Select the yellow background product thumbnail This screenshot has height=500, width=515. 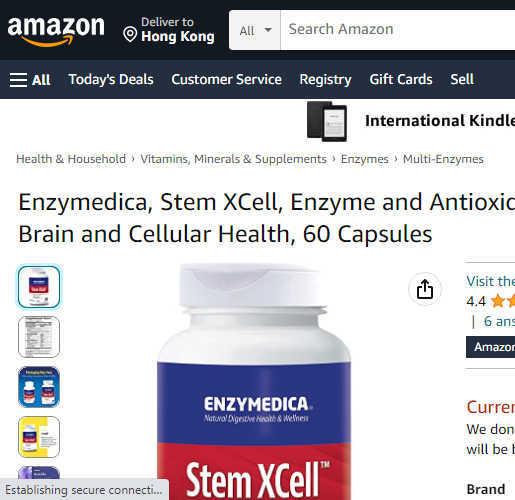tap(39, 437)
